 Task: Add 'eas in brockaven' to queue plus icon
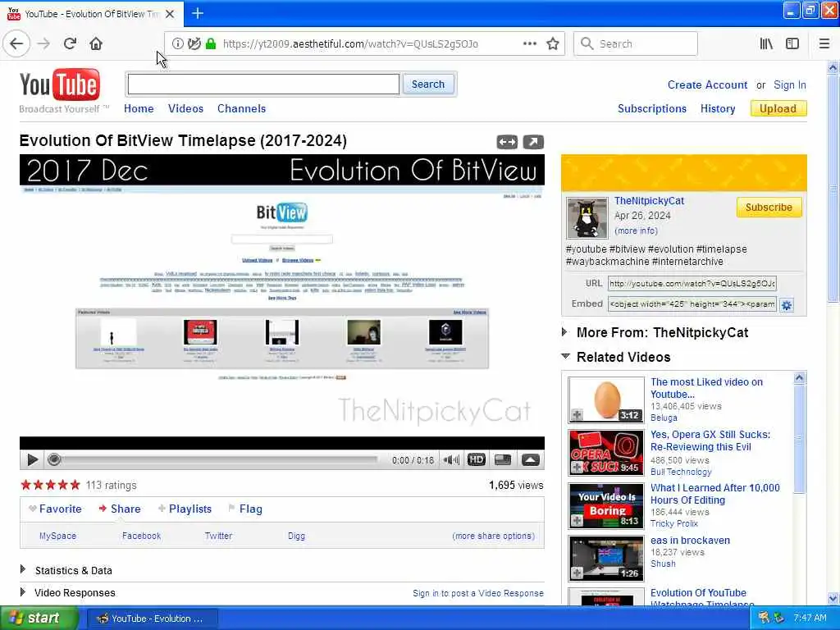[x=577, y=573]
